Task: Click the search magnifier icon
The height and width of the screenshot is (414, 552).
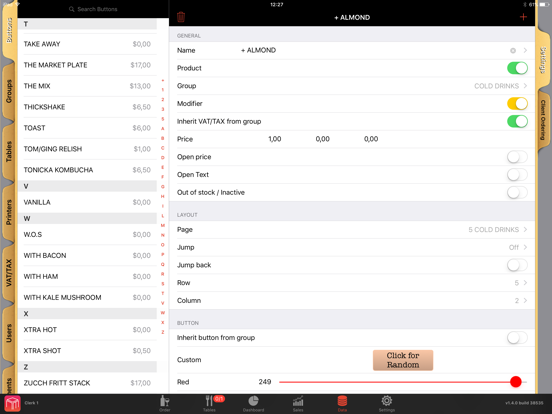Action: coord(71,9)
